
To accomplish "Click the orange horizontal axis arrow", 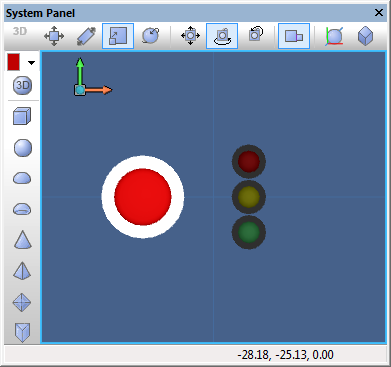I will [99, 90].
